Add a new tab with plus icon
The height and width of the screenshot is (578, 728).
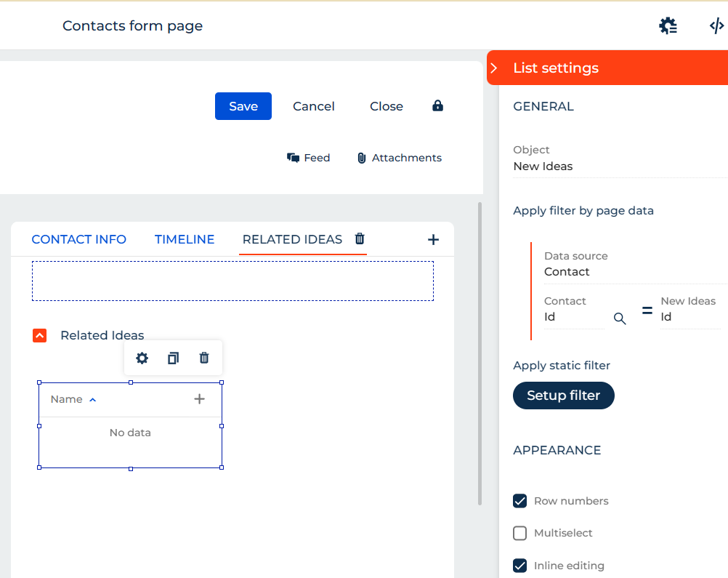tap(433, 239)
